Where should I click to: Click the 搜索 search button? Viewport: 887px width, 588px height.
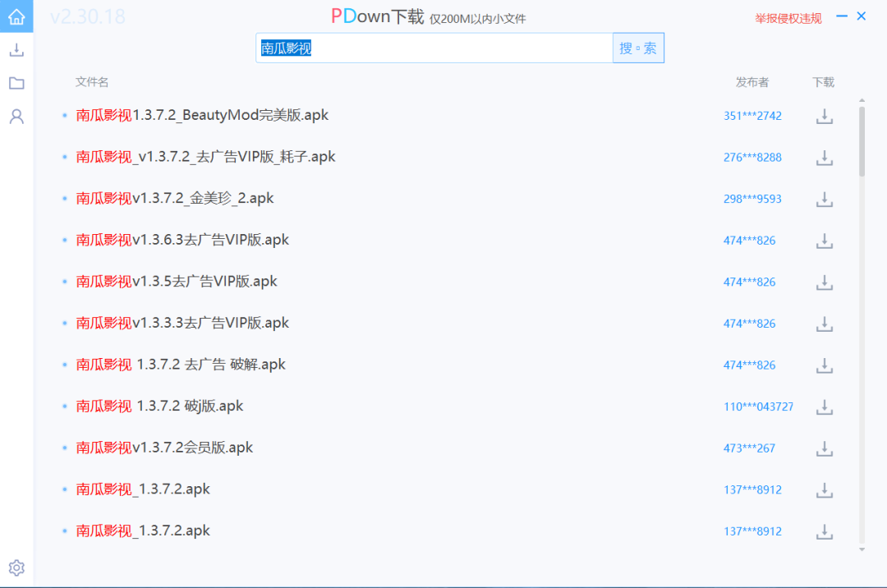pyautogui.click(x=638, y=48)
